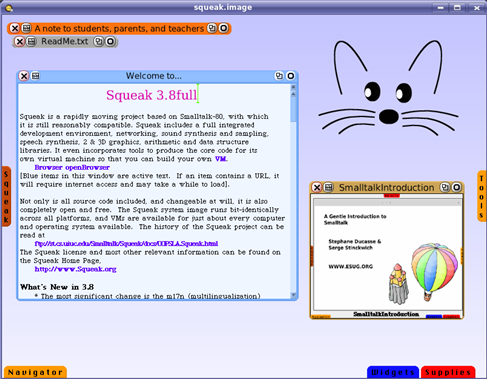Click the Welcome window vertical scrollbar
Screen dimensions: 487x379
point(293,192)
